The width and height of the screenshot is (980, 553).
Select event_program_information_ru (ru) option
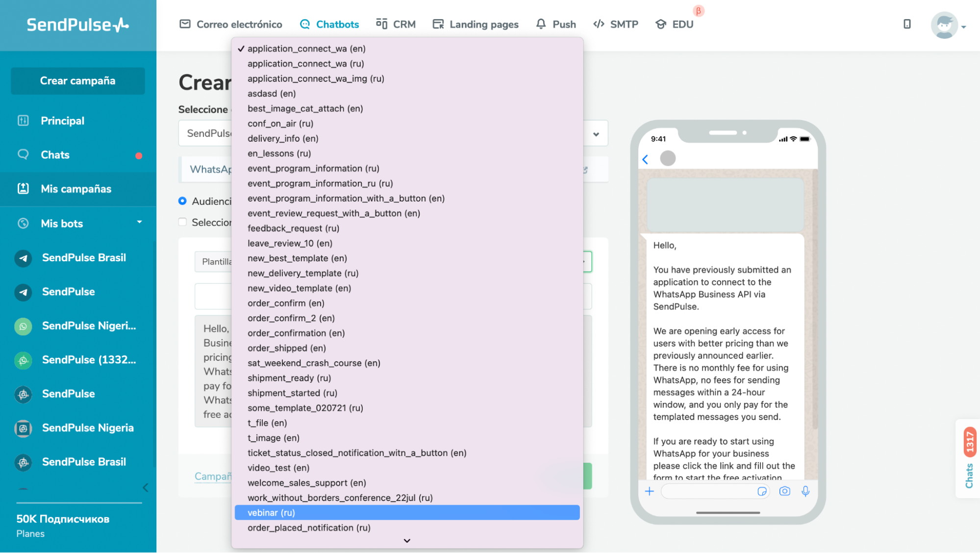pos(407,183)
